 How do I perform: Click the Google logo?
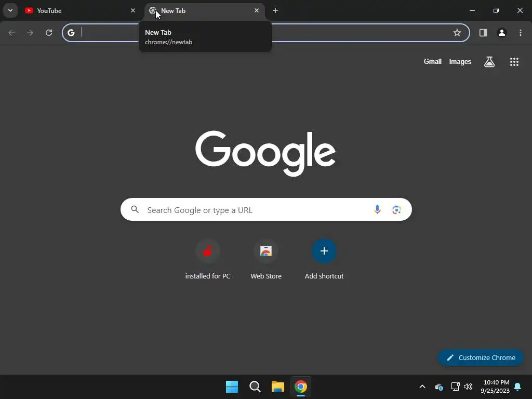point(265,153)
